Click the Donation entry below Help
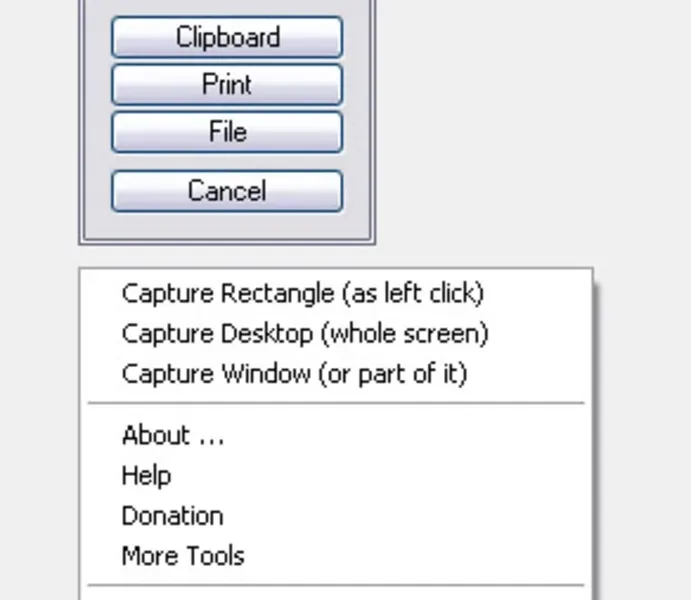691x600 pixels. click(172, 516)
